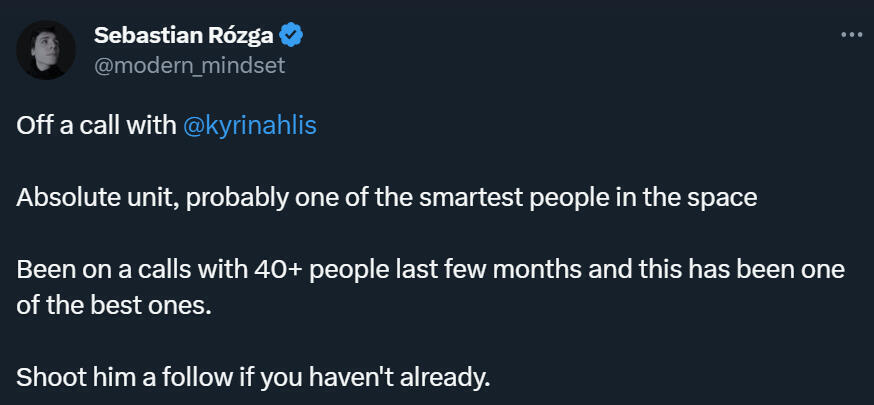Click 'of the best ones.' line

coord(114,306)
